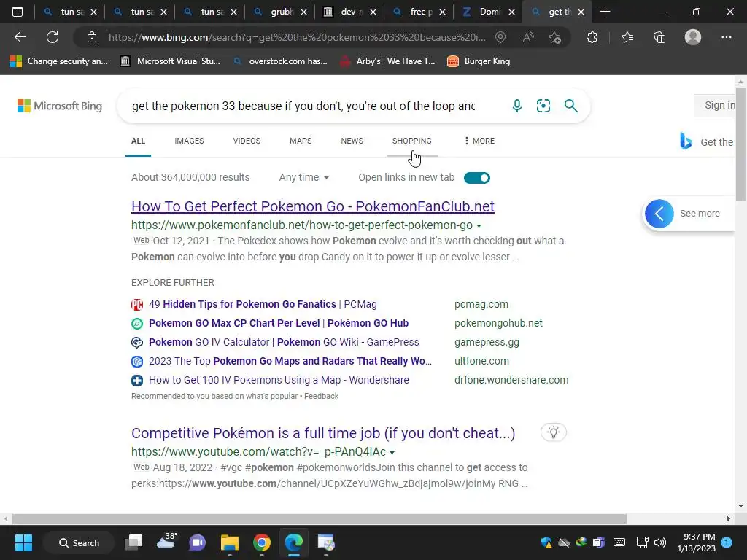
Task: Open the Favorites list icon
Action: [627, 37]
